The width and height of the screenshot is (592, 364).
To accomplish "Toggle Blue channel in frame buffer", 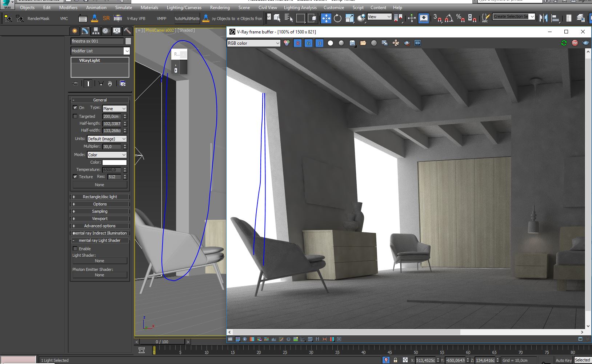I will pyautogui.click(x=320, y=43).
